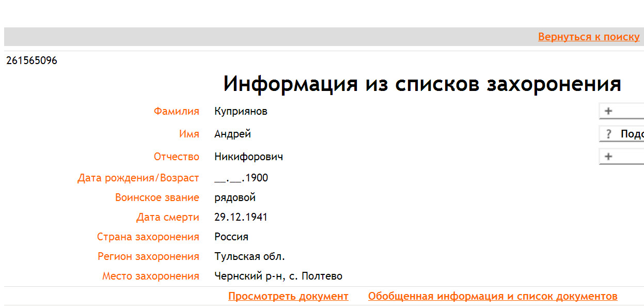Click the "Место захоронения" field label
The width and height of the screenshot is (644, 308).
click(x=150, y=276)
